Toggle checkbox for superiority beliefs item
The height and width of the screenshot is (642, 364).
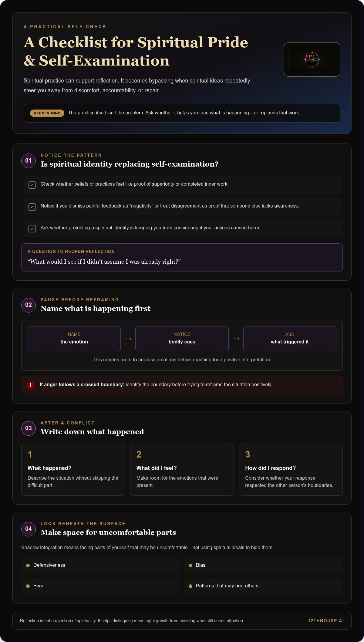(x=32, y=185)
